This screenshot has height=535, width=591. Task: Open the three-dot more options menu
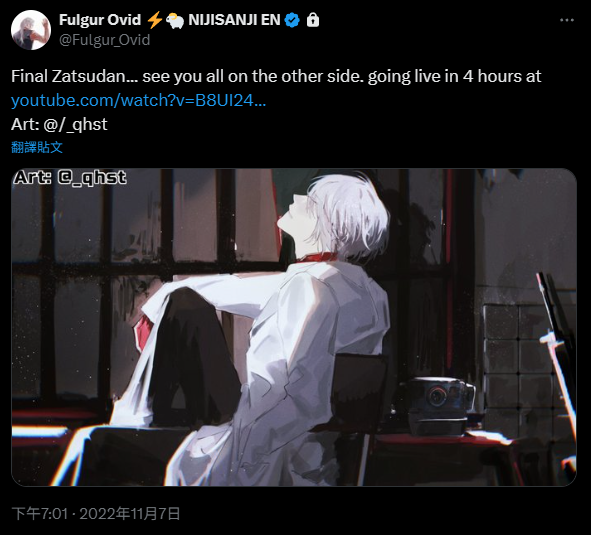click(567, 20)
